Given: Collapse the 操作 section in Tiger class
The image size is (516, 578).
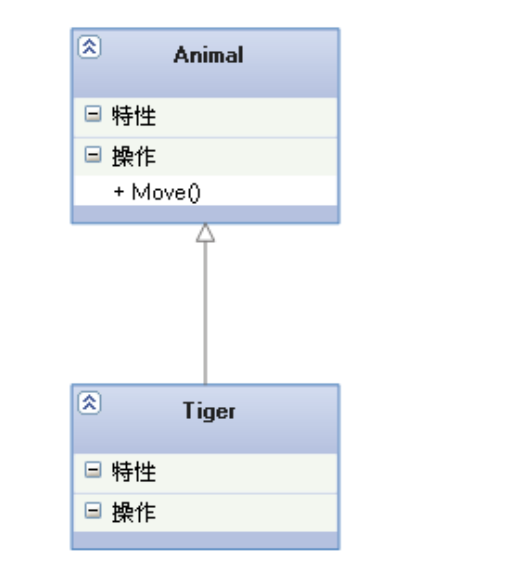Looking at the screenshot, I should [93, 511].
